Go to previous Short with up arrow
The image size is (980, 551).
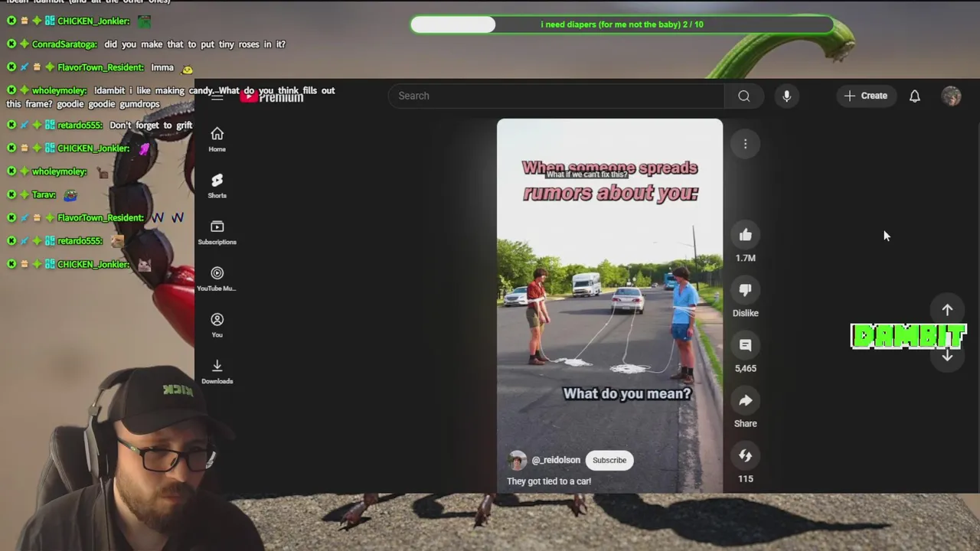tap(947, 310)
